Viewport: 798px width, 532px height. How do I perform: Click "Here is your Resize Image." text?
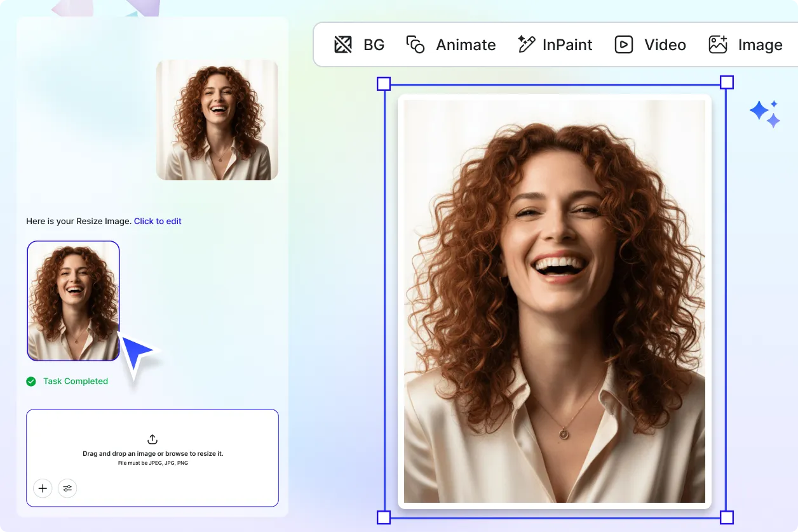[x=79, y=222]
